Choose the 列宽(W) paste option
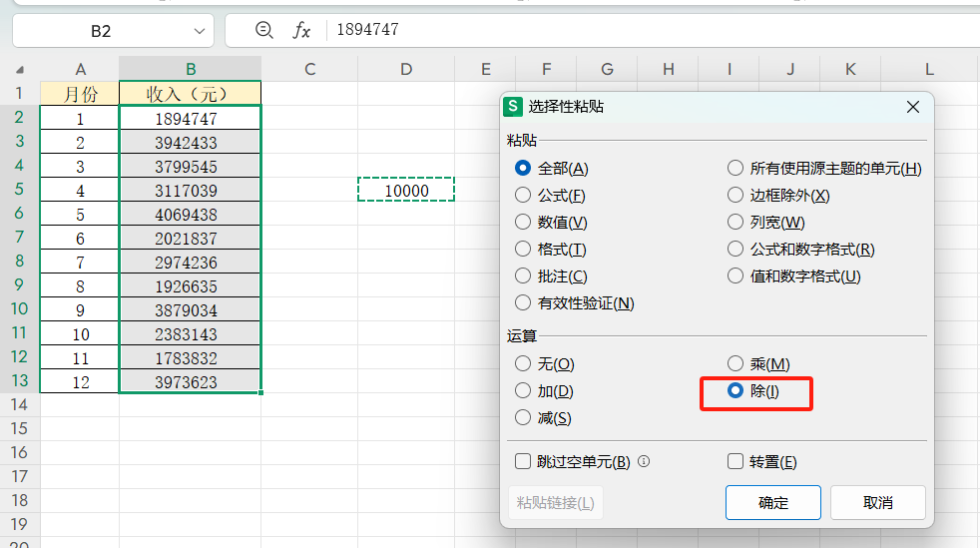980x548 pixels. (x=735, y=222)
